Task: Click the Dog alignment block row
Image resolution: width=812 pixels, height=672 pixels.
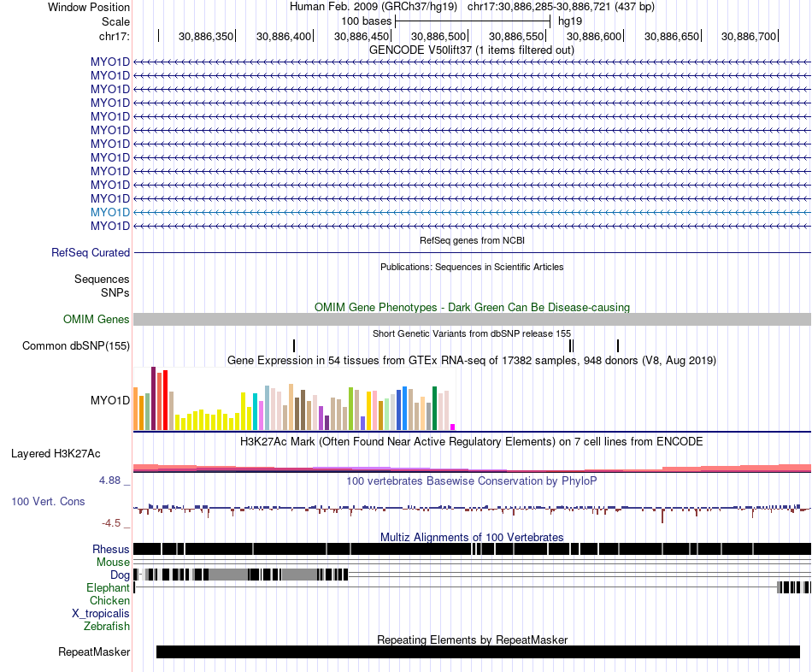Action: pos(241,575)
